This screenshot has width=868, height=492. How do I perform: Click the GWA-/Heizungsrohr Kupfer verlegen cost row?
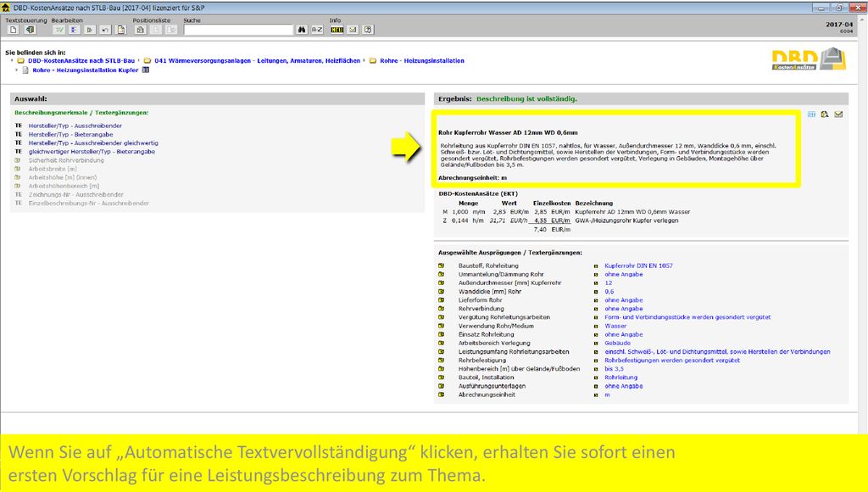coord(559,221)
